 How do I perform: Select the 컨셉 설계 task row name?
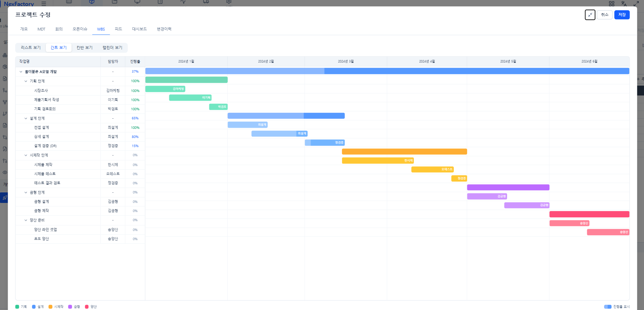(x=41, y=127)
